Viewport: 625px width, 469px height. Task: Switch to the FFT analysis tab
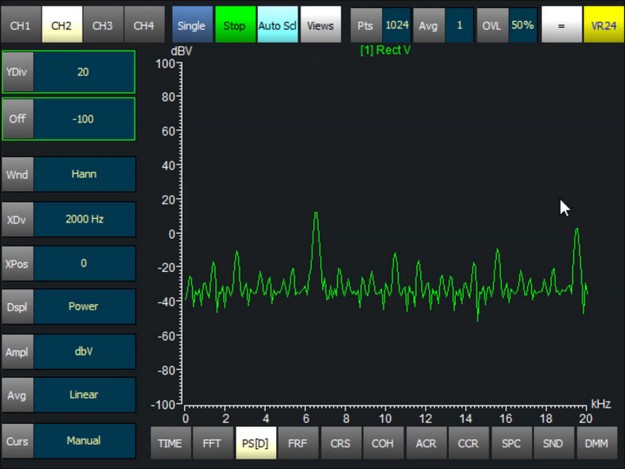pyautogui.click(x=213, y=442)
